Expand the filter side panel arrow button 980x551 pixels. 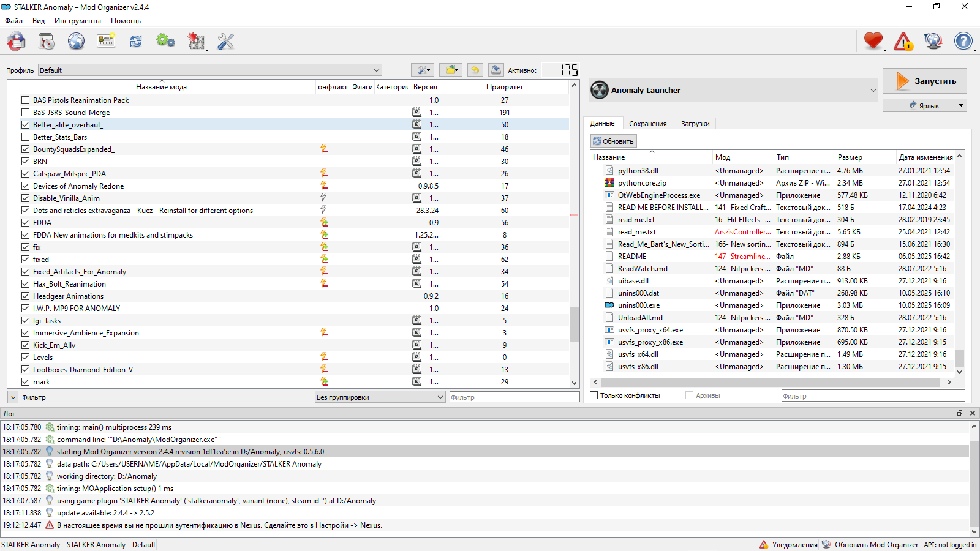pyautogui.click(x=13, y=397)
